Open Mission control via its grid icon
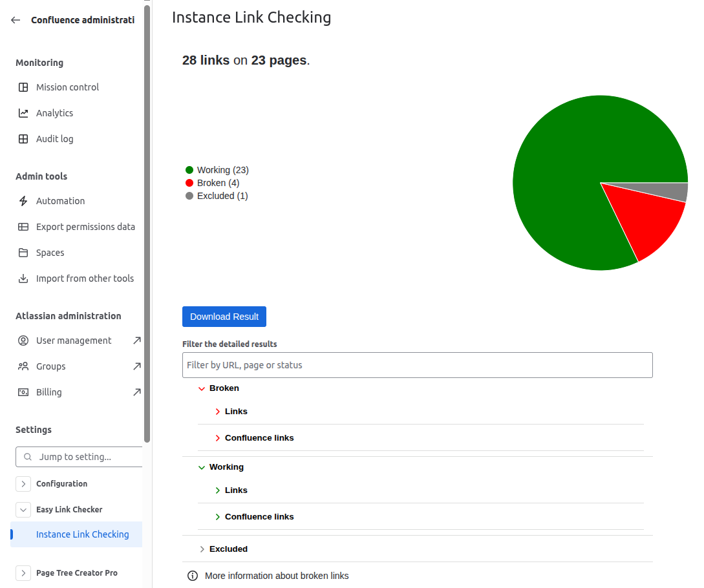 pyautogui.click(x=23, y=87)
